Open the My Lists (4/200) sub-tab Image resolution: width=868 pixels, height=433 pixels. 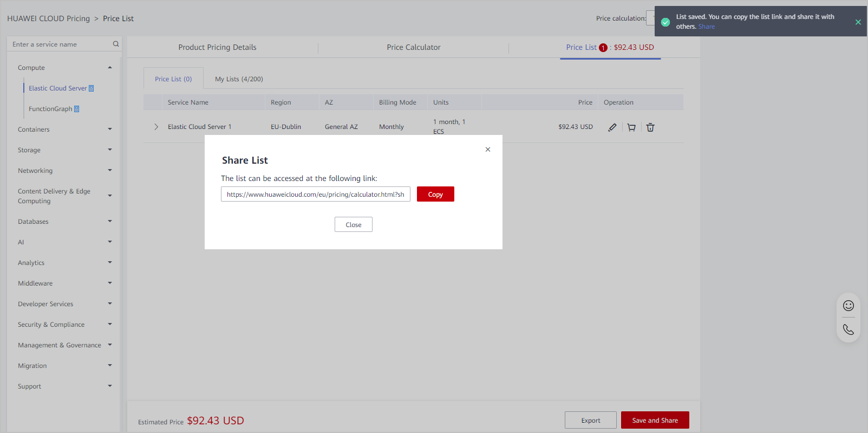tap(239, 79)
